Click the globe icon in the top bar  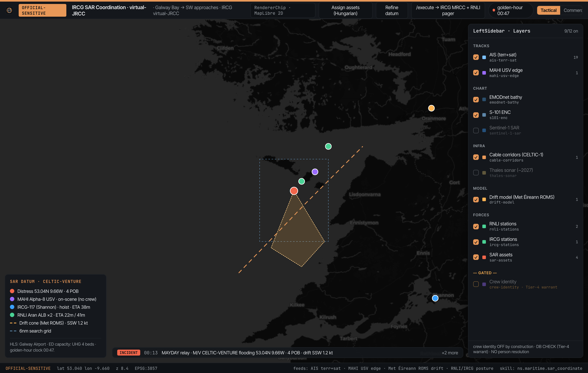[x=9, y=10]
